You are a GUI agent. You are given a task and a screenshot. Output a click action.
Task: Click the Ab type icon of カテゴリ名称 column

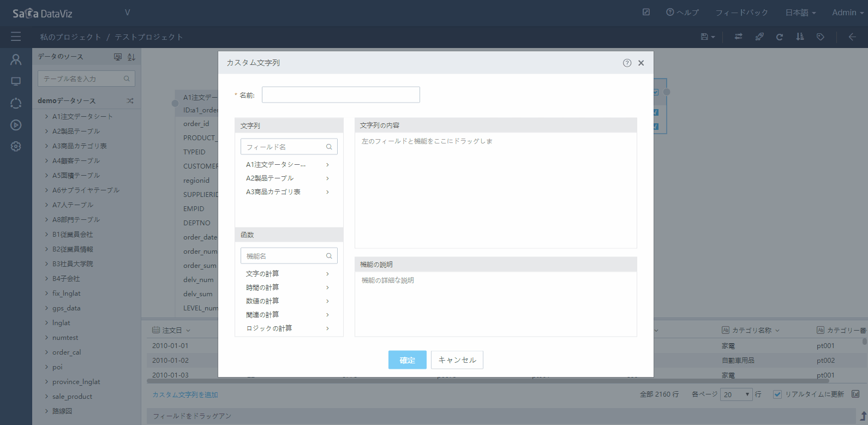[x=726, y=330]
